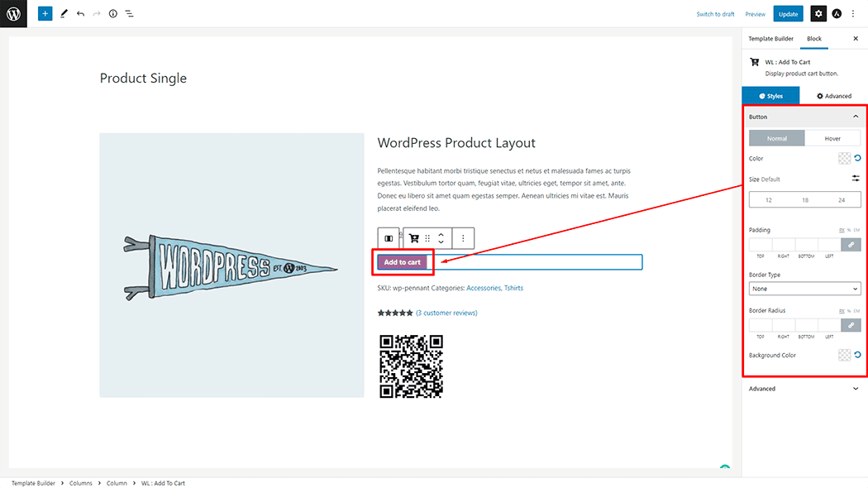Viewport: 868px width, 488px height.
Task: Click the WordPress logo icon
Action: (x=13, y=13)
